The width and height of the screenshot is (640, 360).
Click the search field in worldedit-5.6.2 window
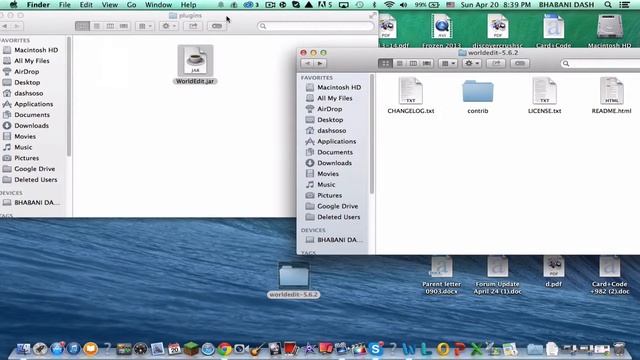point(600,64)
